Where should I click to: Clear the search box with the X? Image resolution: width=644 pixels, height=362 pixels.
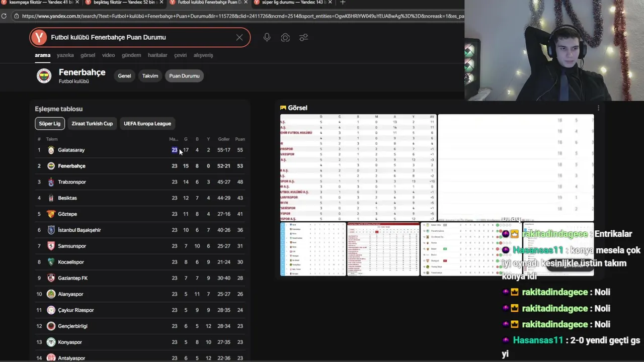[239, 37]
